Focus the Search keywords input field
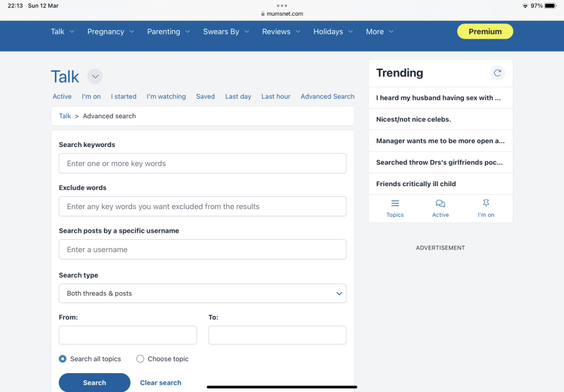The height and width of the screenshot is (392, 564). tap(203, 163)
